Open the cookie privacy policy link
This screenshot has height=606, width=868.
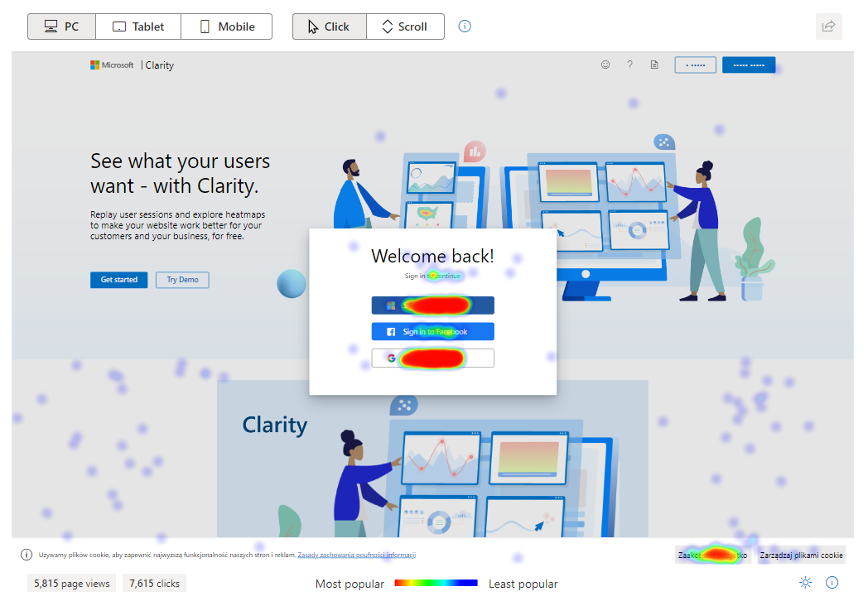coord(356,555)
